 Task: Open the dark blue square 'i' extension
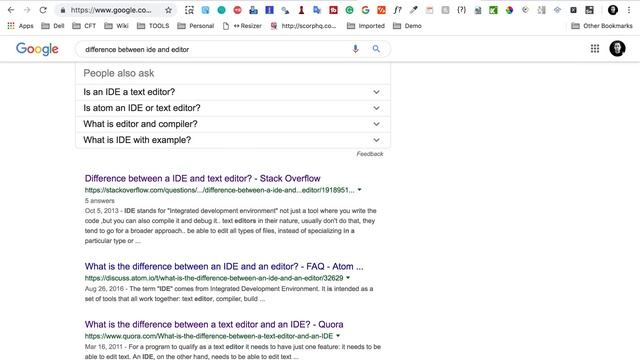pos(269,10)
